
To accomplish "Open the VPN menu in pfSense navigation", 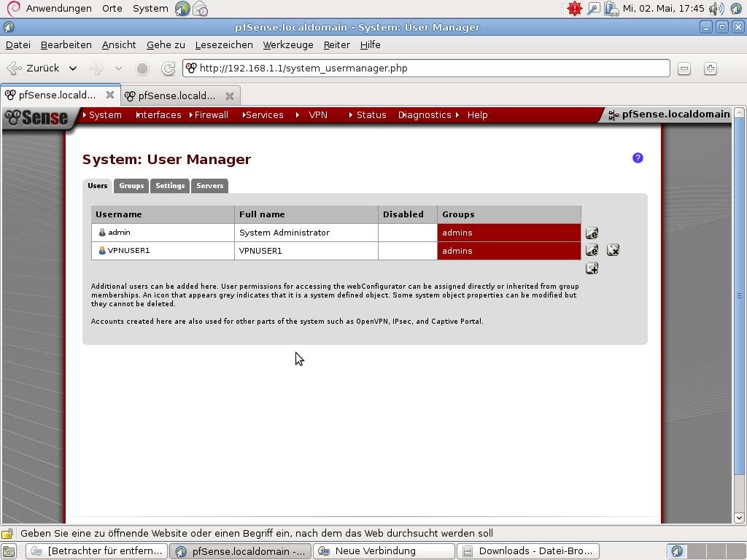I will click(318, 114).
